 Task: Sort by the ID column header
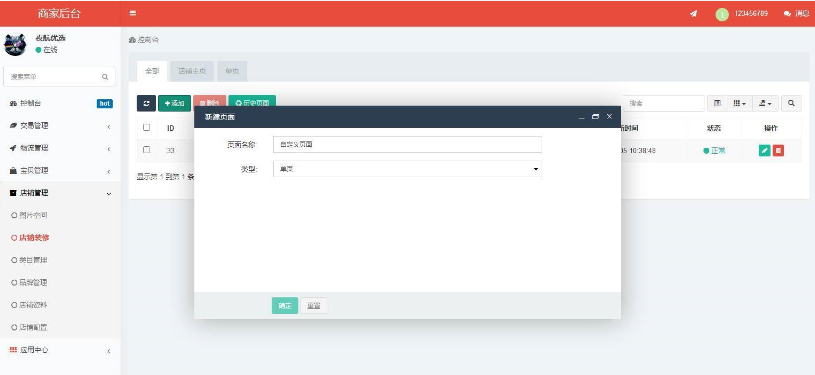pyautogui.click(x=170, y=128)
